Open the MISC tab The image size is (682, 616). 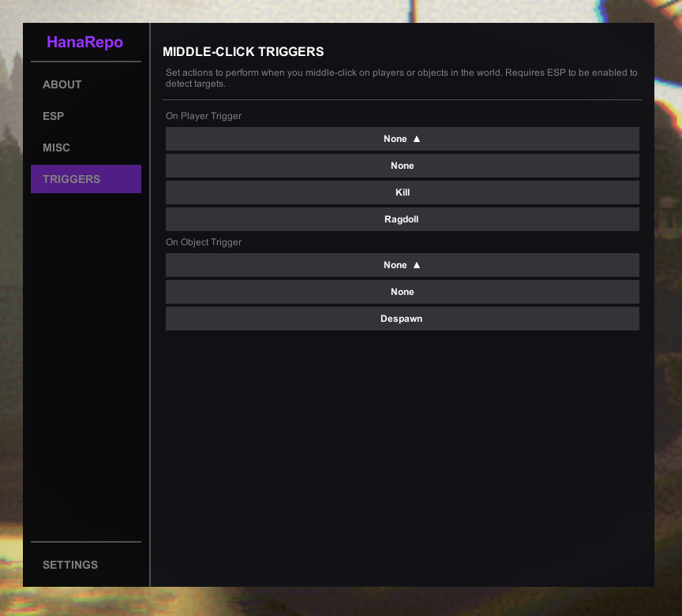click(86, 147)
